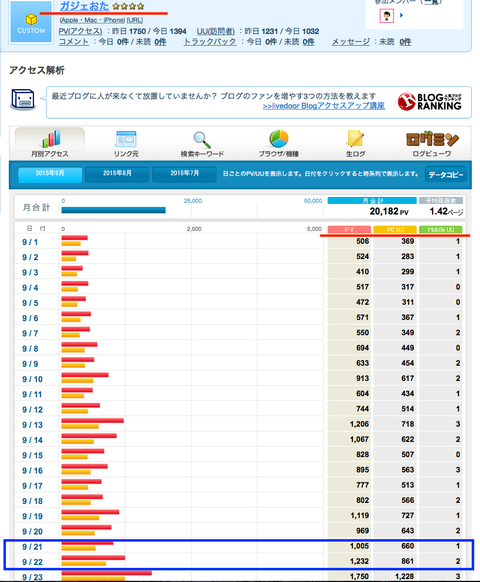The height and width of the screenshot is (582, 480).
Task: Click the トラックバック link
Action: click(210, 42)
